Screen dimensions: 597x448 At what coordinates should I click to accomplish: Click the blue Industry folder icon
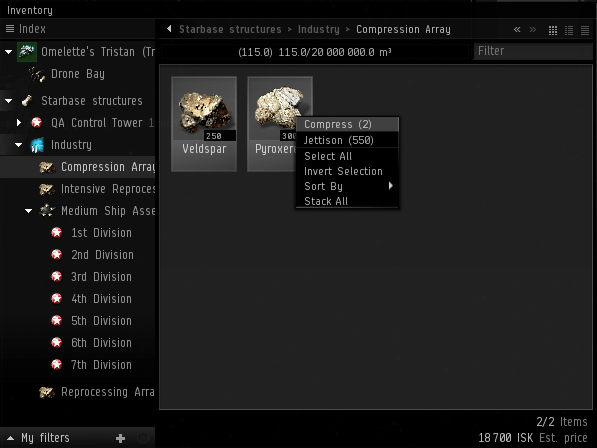37,145
